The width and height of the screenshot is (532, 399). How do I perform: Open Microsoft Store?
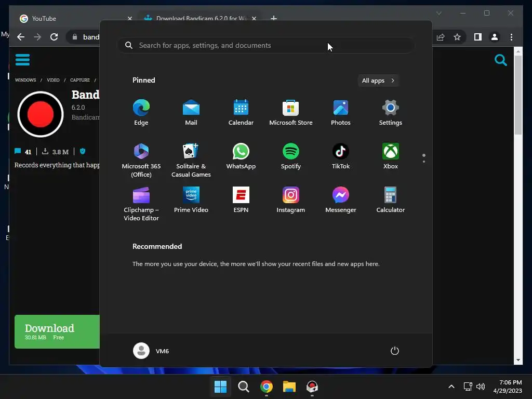coord(291,112)
